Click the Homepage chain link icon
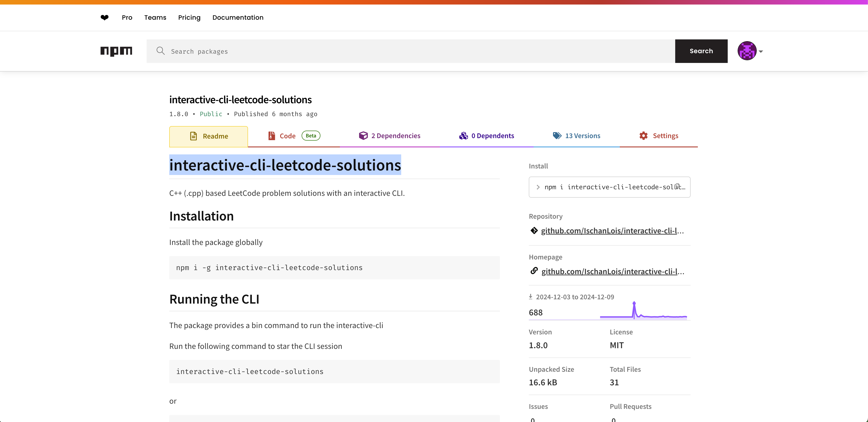This screenshot has height=422, width=868. 534,271
